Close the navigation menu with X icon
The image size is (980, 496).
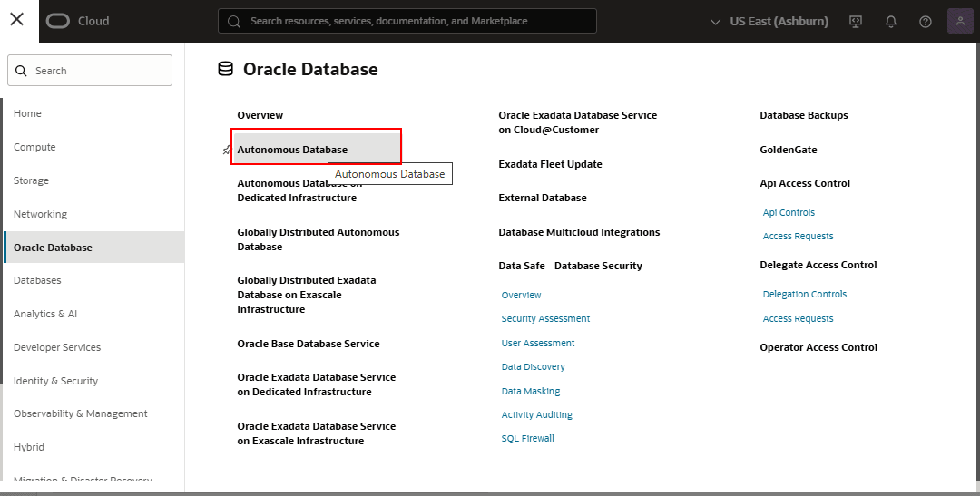17,19
